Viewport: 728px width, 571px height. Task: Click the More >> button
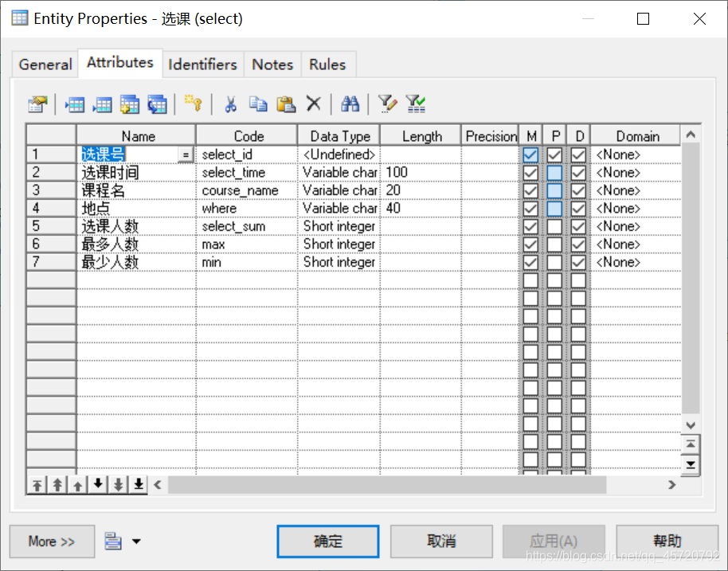click(51, 542)
